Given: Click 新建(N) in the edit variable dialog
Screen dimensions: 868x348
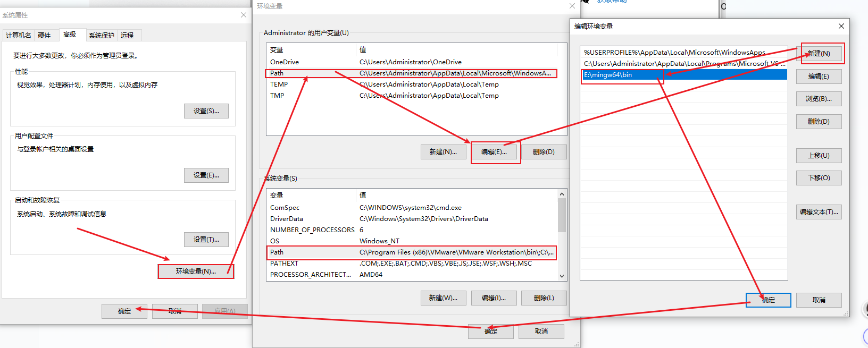Looking at the screenshot, I should coord(819,54).
